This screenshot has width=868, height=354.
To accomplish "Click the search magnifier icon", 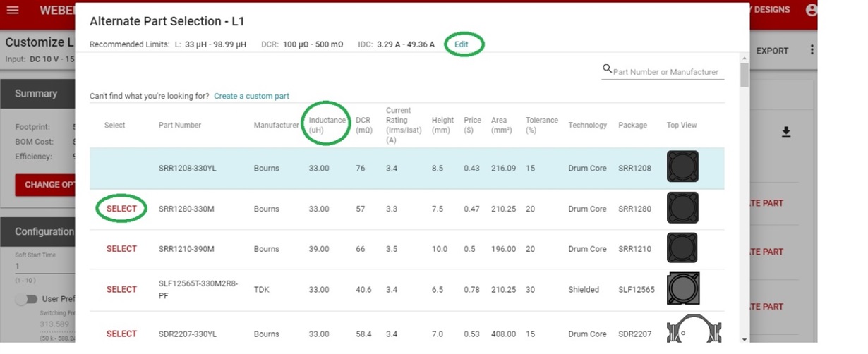I will click(607, 68).
